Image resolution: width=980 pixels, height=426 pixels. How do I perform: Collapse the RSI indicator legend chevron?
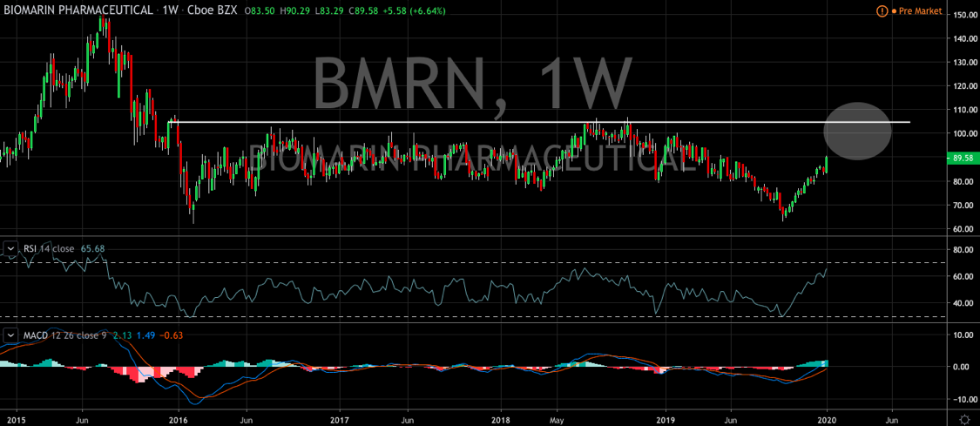click(x=10, y=249)
